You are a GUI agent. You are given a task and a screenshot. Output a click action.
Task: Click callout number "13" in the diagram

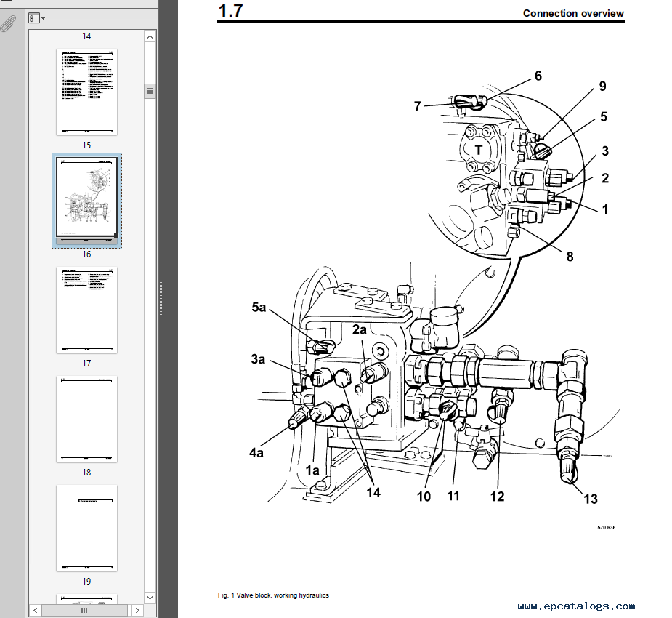[x=591, y=499]
